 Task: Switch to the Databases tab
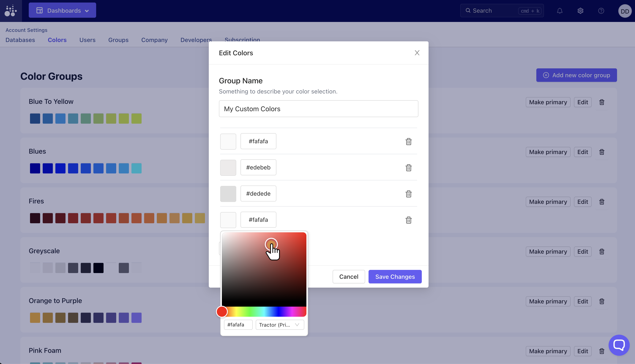[x=20, y=40]
